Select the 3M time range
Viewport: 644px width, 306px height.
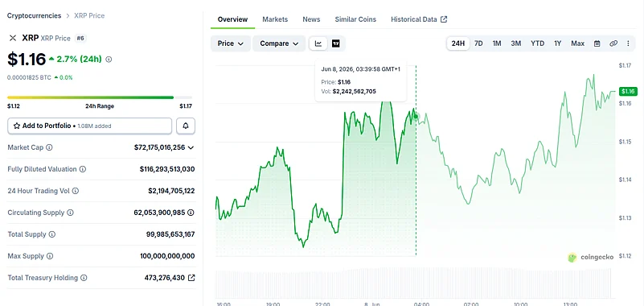[516, 43]
